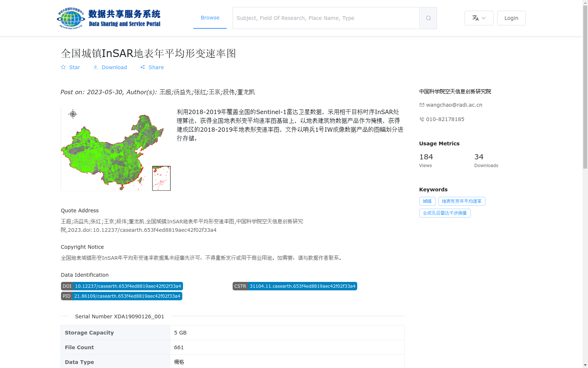The width and height of the screenshot is (588, 368).
Task: Click the Serial Number XDA19090126_001 text
Action: (119, 316)
